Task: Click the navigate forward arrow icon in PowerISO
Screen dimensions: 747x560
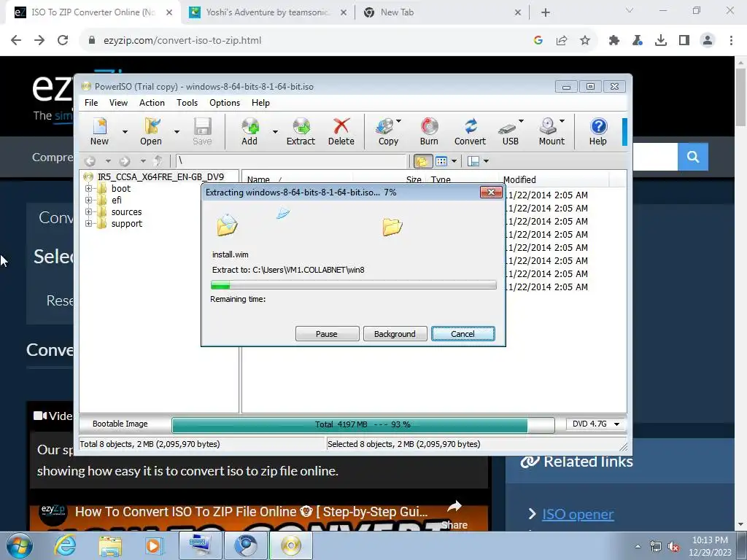Action: point(125,161)
